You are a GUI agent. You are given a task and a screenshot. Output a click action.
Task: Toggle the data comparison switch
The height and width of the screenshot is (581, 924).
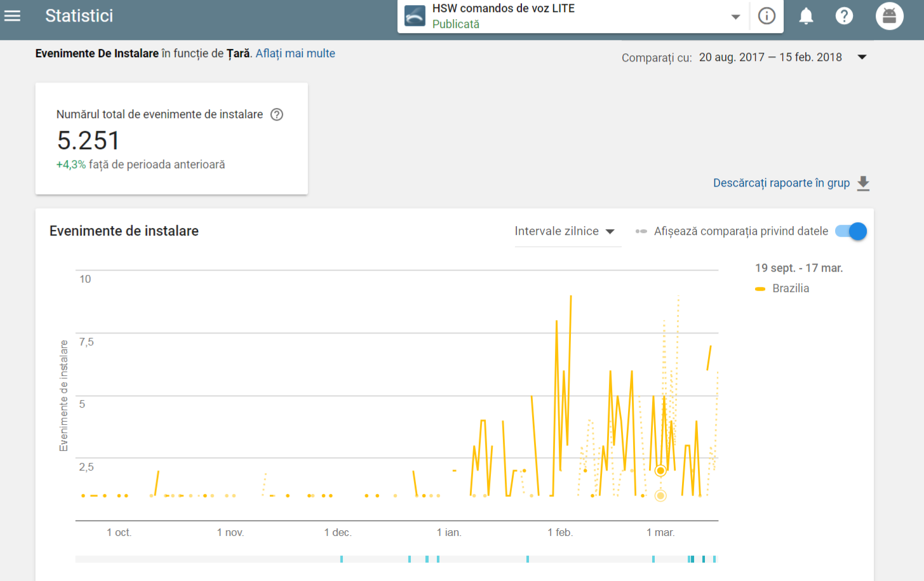tap(851, 231)
